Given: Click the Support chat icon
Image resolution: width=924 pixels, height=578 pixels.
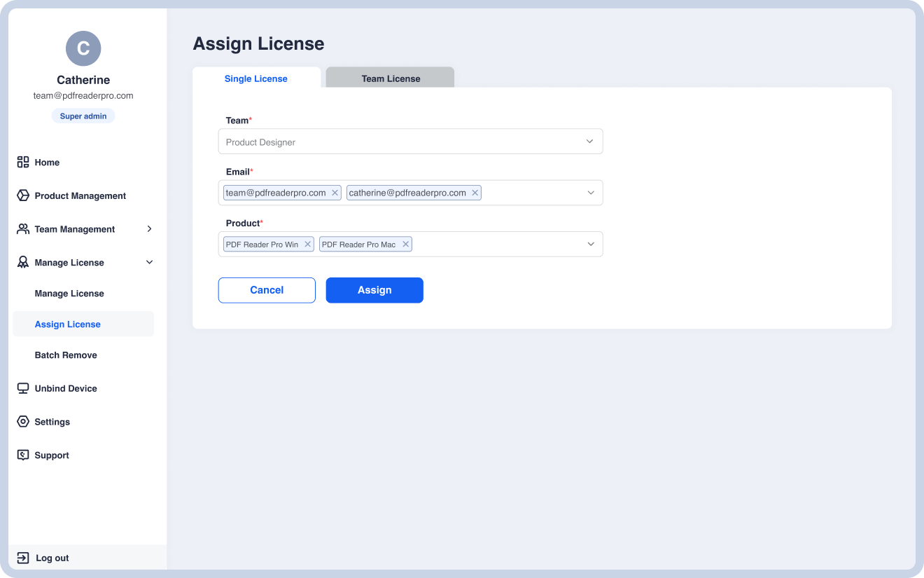Looking at the screenshot, I should [23, 455].
